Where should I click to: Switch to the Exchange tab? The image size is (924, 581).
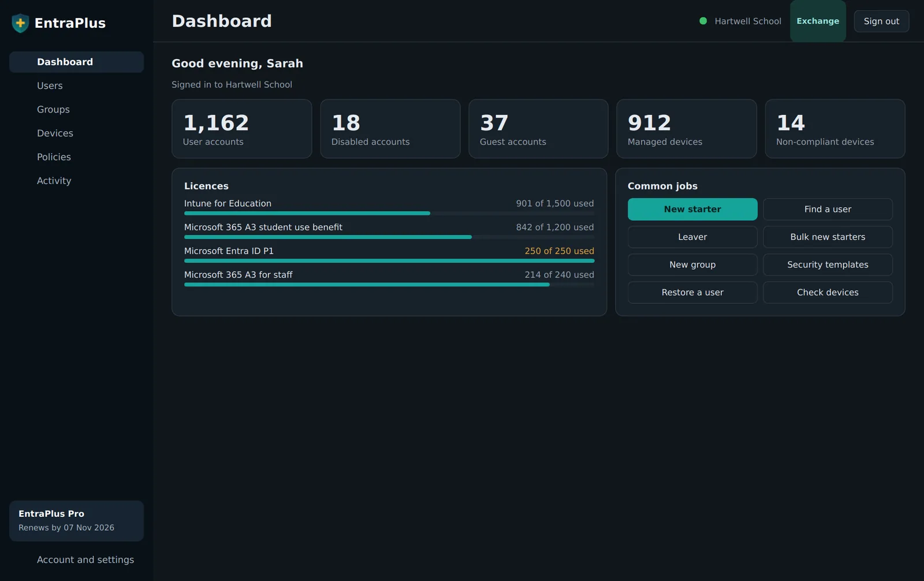[818, 21]
